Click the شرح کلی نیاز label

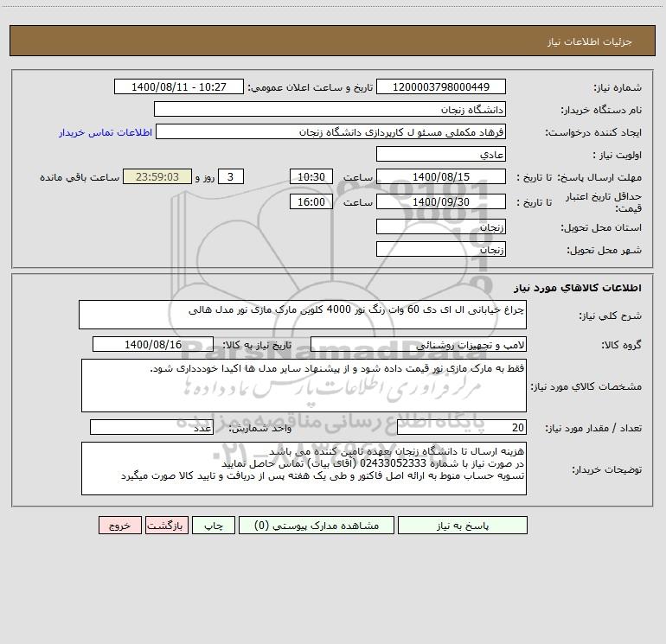(611, 316)
